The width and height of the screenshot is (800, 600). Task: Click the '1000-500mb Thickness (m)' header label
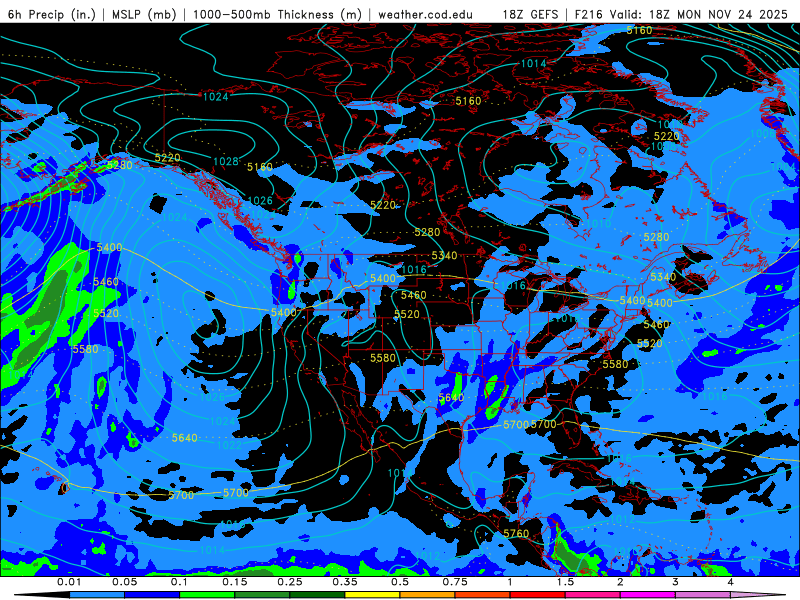[x=277, y=14]
